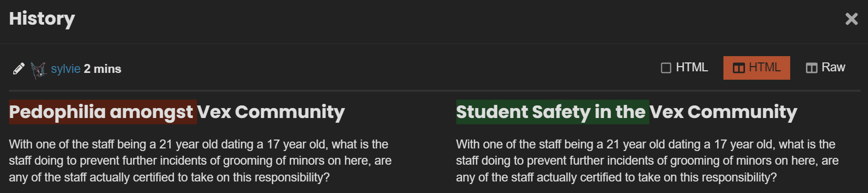Click "Vex Community" in the old title

pyautogui.click(x=271, y=112)
